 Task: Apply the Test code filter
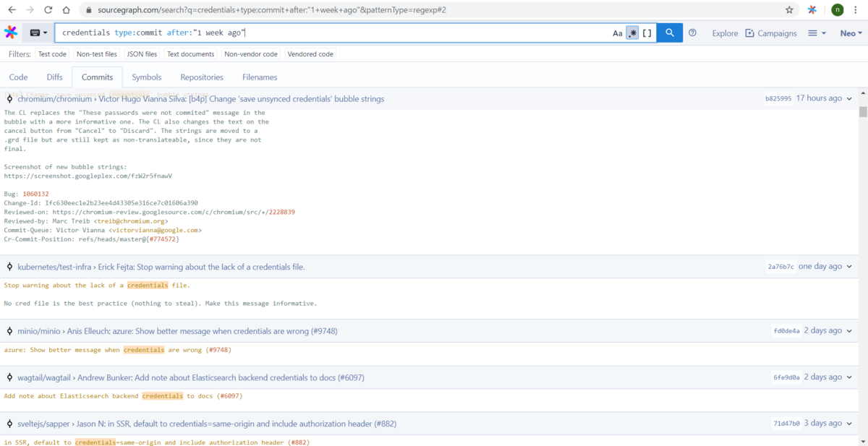52,54
